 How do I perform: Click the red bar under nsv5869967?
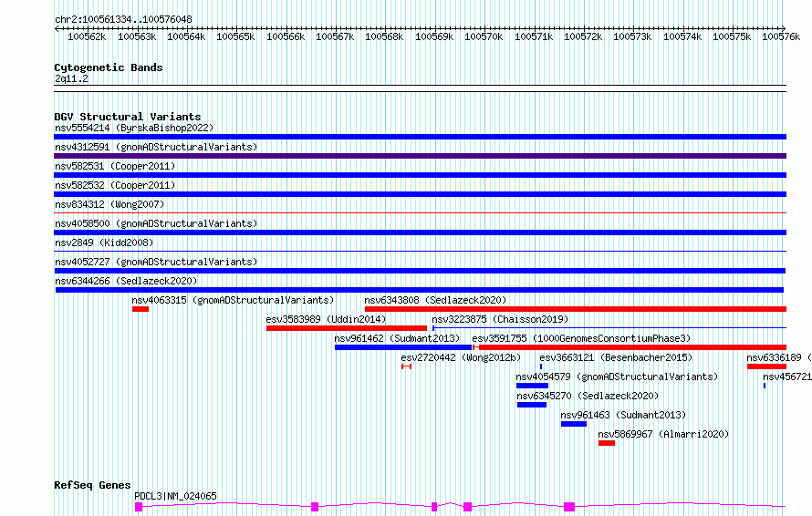[x=607, y=443]
